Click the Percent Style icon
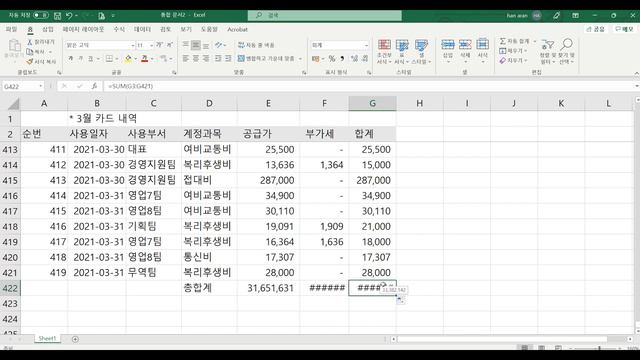Image resolution: width=640 pixels, height=360 pixels. pos(332,59)
